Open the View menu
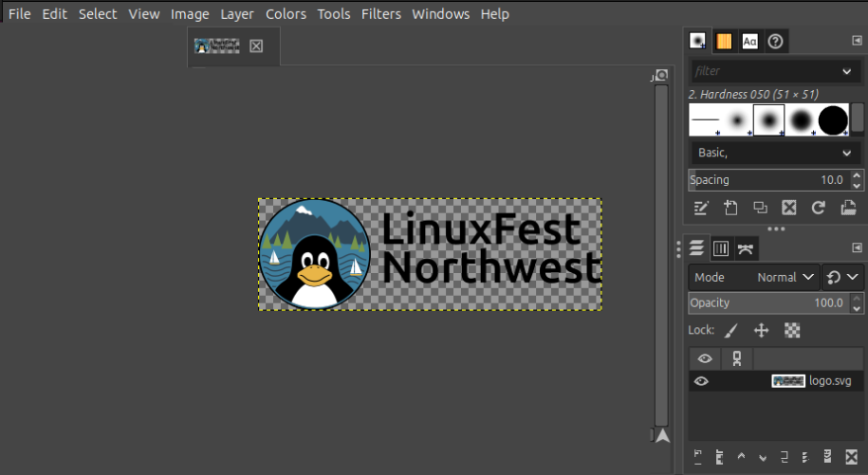 [x=144, y=14]
